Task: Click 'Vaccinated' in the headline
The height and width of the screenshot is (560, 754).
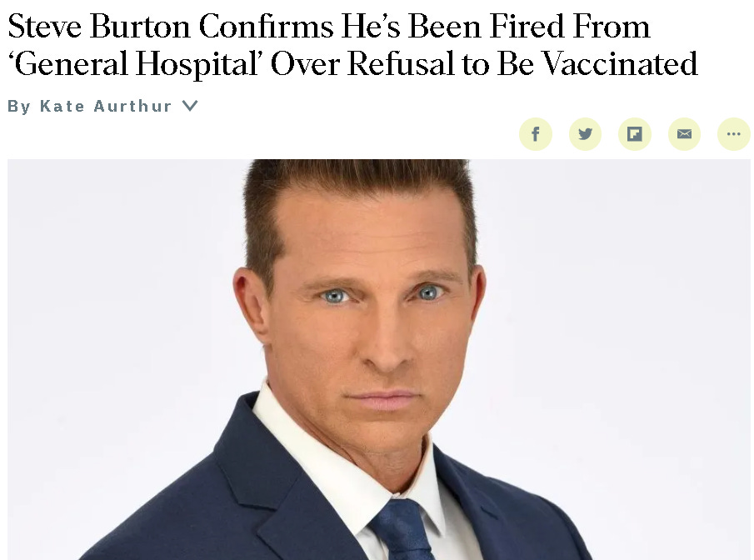Action: point(620,63)
